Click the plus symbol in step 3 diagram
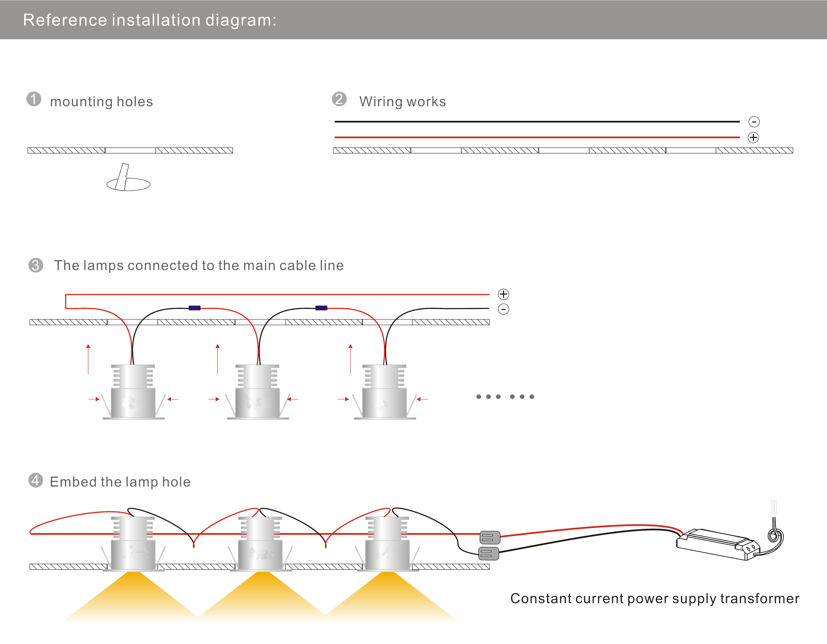827x644 pixels. coord(503,294)
